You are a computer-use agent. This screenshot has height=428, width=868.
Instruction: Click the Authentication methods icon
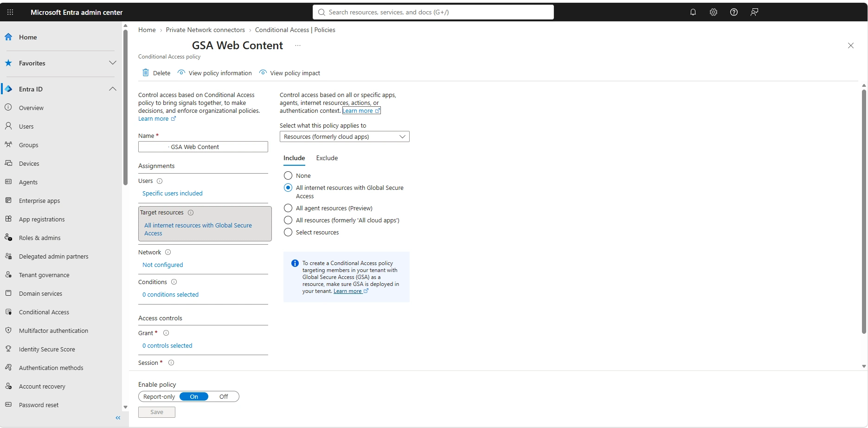tap(8, 367)
